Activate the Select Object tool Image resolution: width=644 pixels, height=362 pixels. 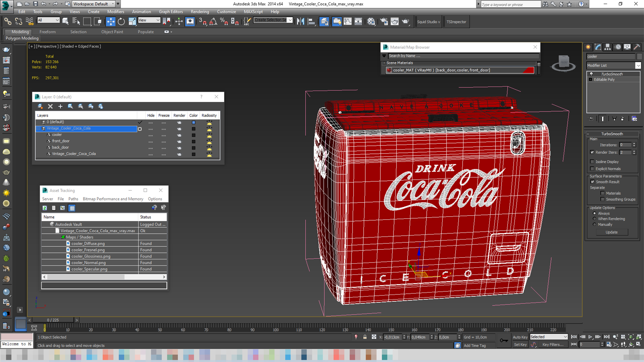66,21
